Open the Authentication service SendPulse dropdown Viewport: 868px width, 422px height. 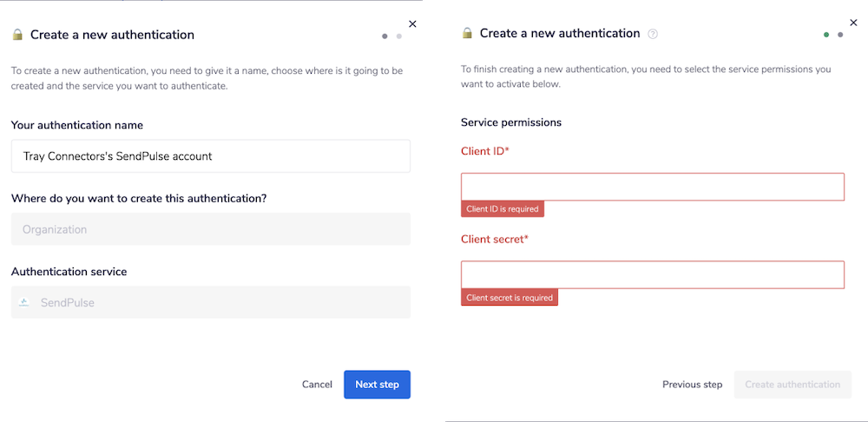210,302
